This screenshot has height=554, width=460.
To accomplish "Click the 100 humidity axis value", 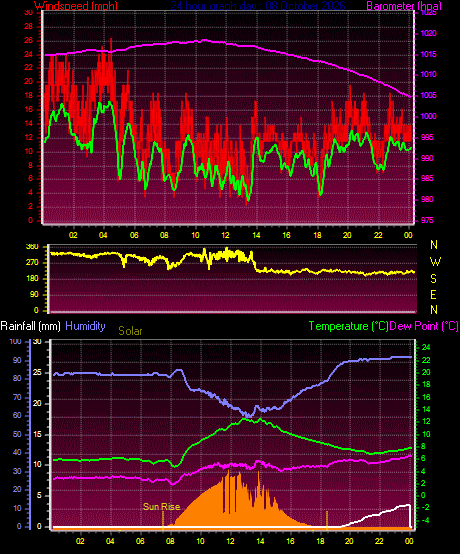I will point(16,341).
